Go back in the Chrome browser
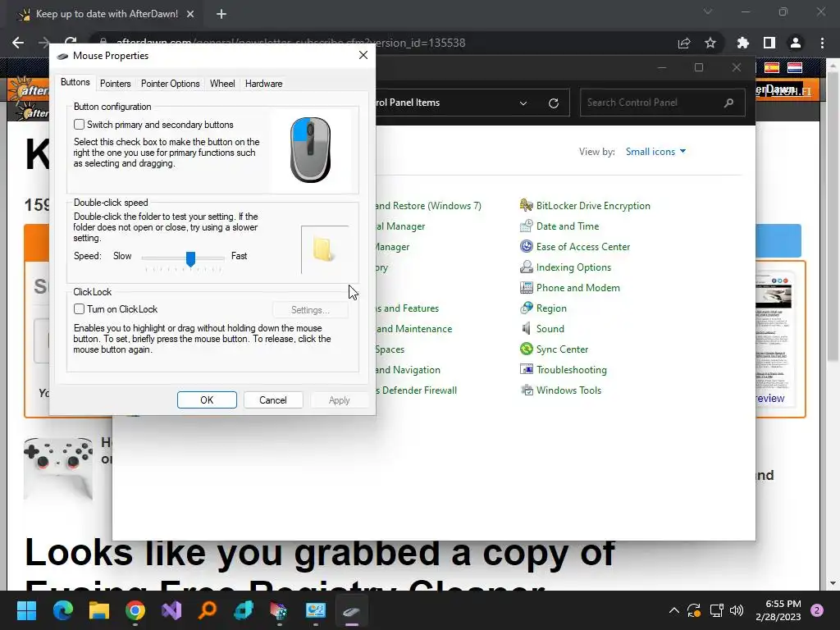Screen dimensions: 840x630 coord(18,43)
